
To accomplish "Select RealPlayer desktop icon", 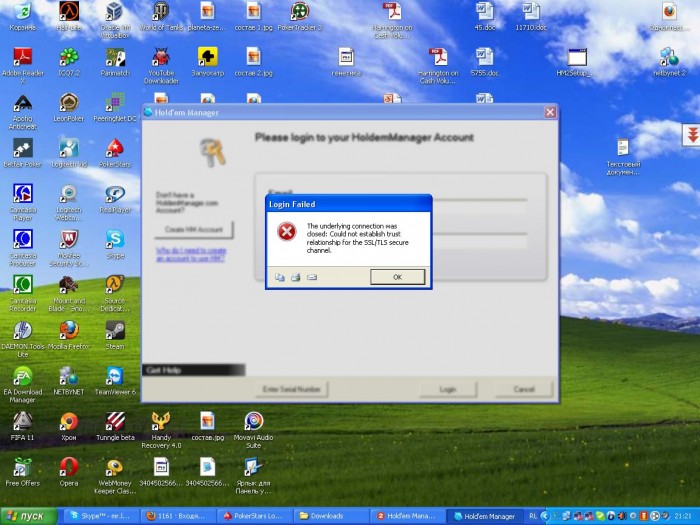I will click(115, 200).
